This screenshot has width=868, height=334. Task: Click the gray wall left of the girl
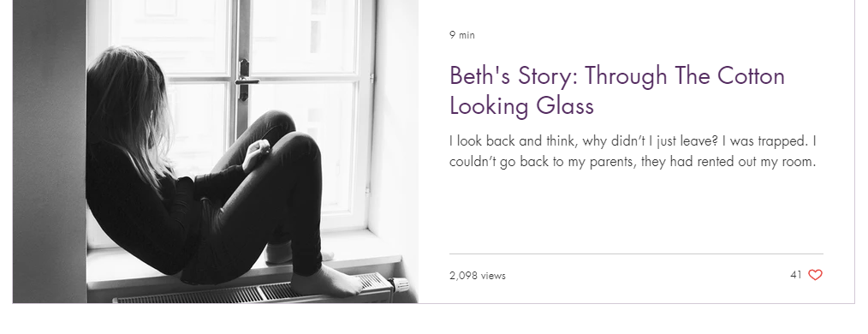pos(50,152)
